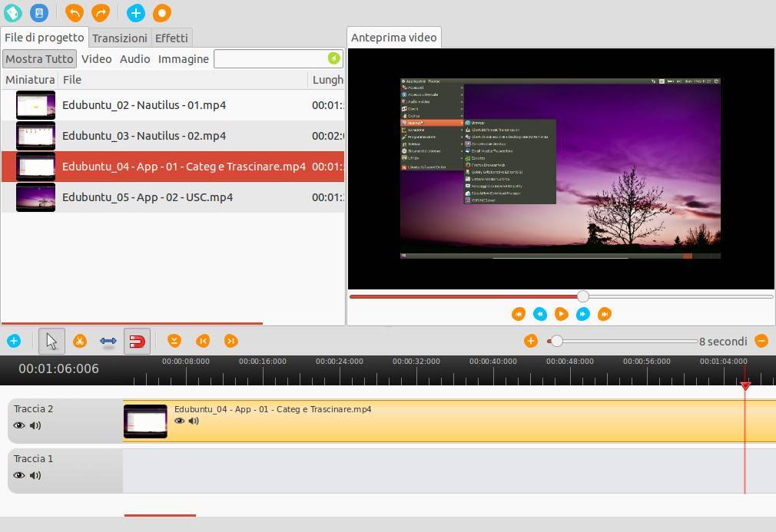This screenshot has height=532, width=776.
Task: Toggle speaker icon on Edubuntu_04 timeline clip
Action: pos(194,421)
